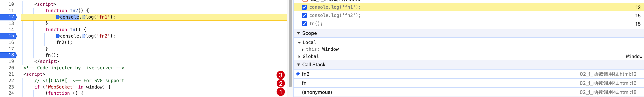644x97 pixels.
Task: Expand the 'this: Window' object
Action: pos(302,50)
